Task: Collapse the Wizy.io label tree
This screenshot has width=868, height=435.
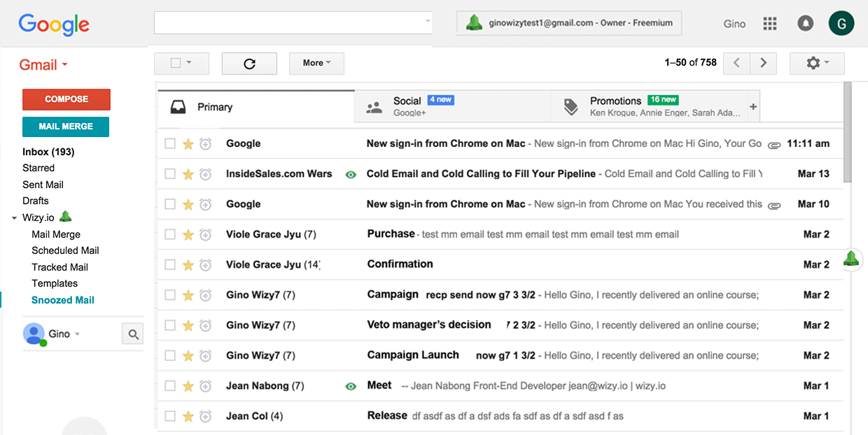Action: [15, 218]
